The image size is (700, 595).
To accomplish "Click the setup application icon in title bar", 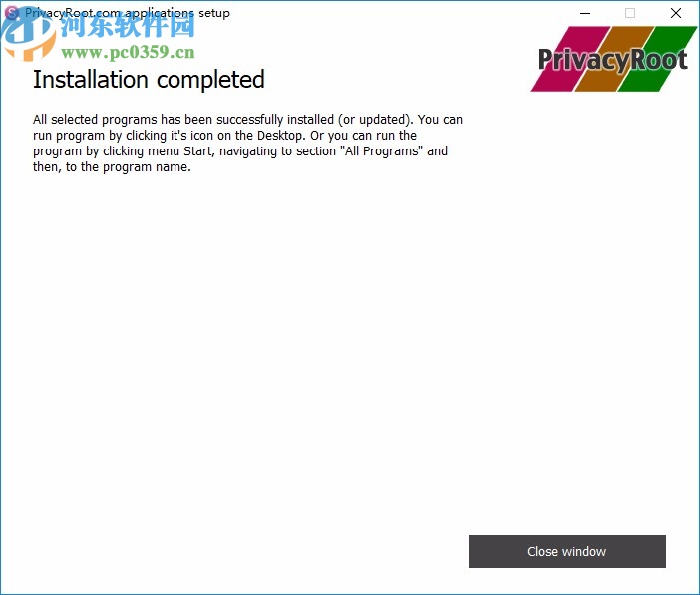I will tap(12, 13).
